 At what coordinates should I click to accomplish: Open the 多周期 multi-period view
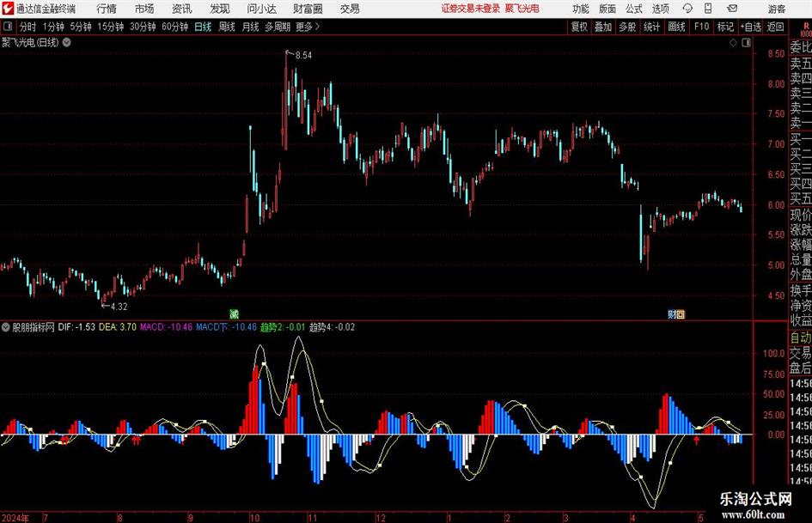(278, 27)
